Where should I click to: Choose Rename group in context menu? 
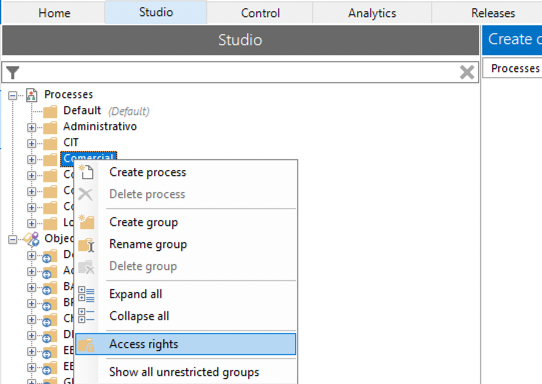pos(148,244)
